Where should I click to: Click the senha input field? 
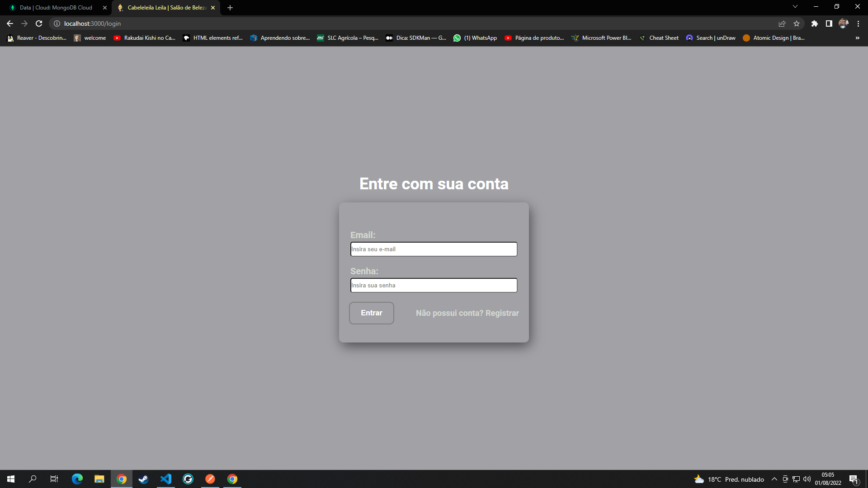coord(434,285)
